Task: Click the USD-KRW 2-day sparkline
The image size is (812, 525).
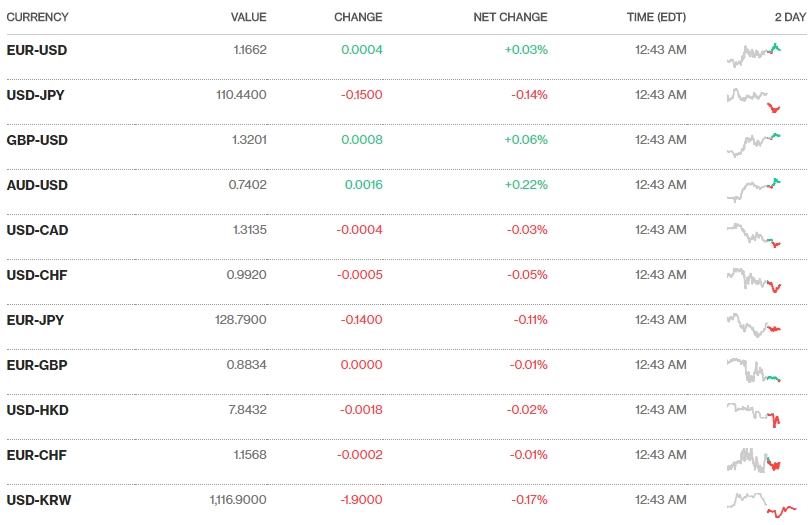Action: pyautogui.click(x=762, y=503)
